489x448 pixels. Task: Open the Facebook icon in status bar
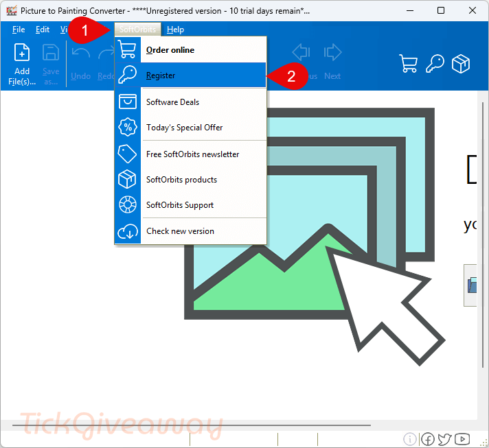pyautogui.click(x=428, y=439)
